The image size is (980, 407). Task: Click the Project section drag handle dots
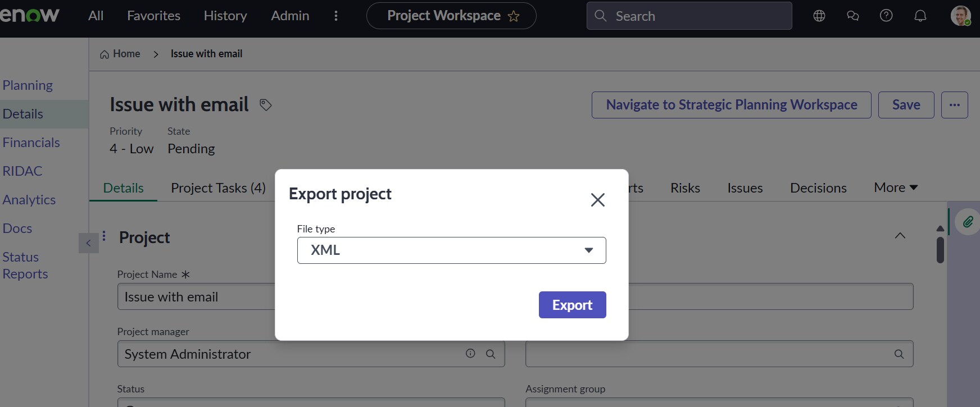pyautogui.click(x=104, y=236)
